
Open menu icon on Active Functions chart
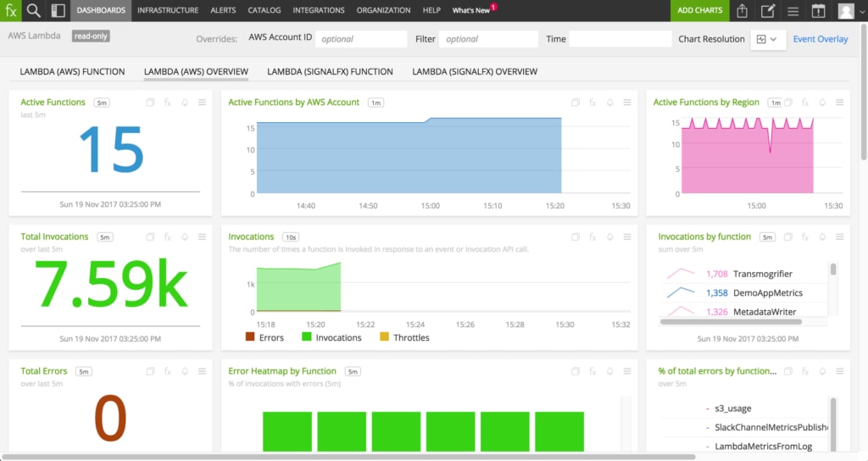(x=202, y=103)
